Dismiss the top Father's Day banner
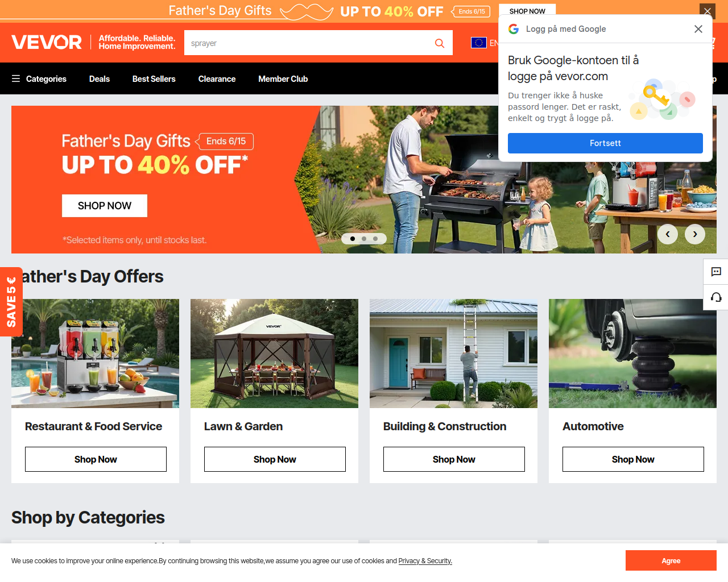 click(x=708, y=11)
